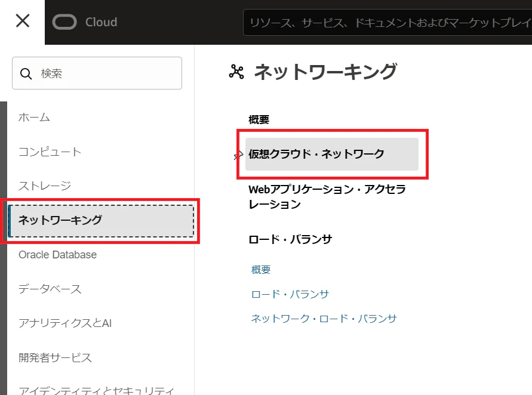The height and width of the screenshot is (395, 532).
Task: Click the ネットワーキング page heading text
Action: [x=325, y=72]
